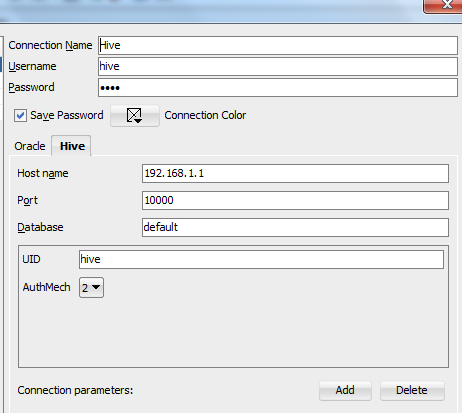Image resolution: width=462 pixels, height=413 pixels.
Task: Switch to the Oracle tab
Action: 30,146
